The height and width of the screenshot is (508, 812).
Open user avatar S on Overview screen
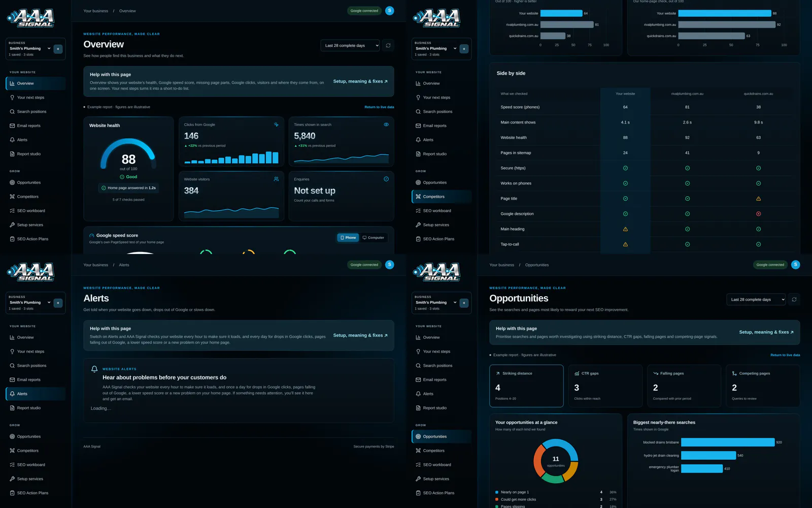[x=390, y=11]
